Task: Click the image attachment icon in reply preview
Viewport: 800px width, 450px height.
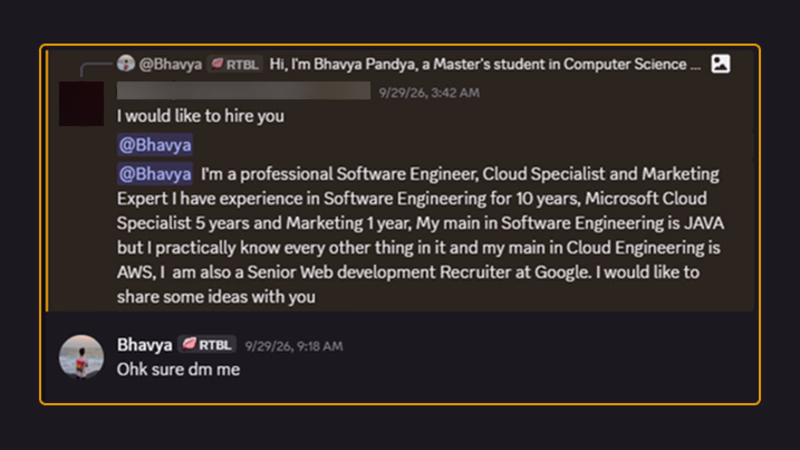Action: click(720, 64)
